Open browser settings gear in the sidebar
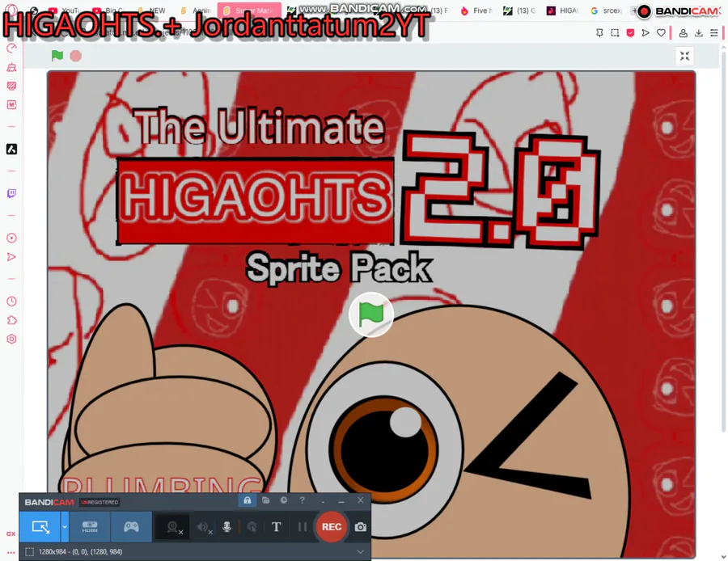 (11, 339)
